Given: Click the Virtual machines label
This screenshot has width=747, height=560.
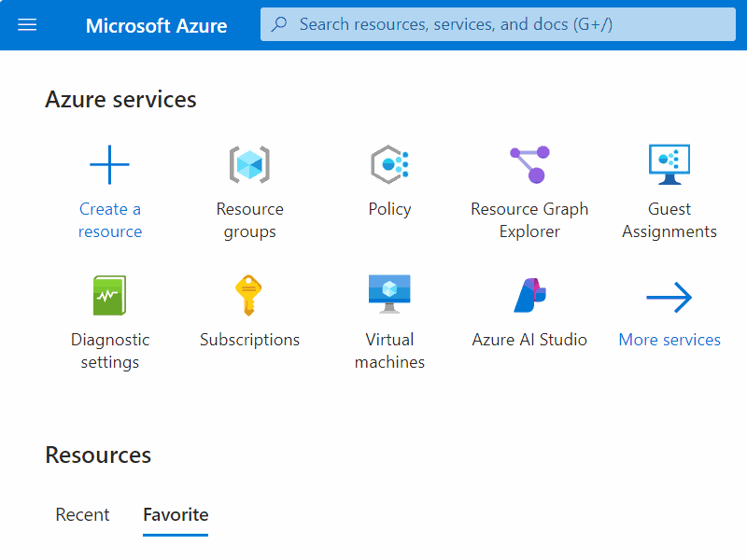Looking at the screenshot, I should click(389, 351).
